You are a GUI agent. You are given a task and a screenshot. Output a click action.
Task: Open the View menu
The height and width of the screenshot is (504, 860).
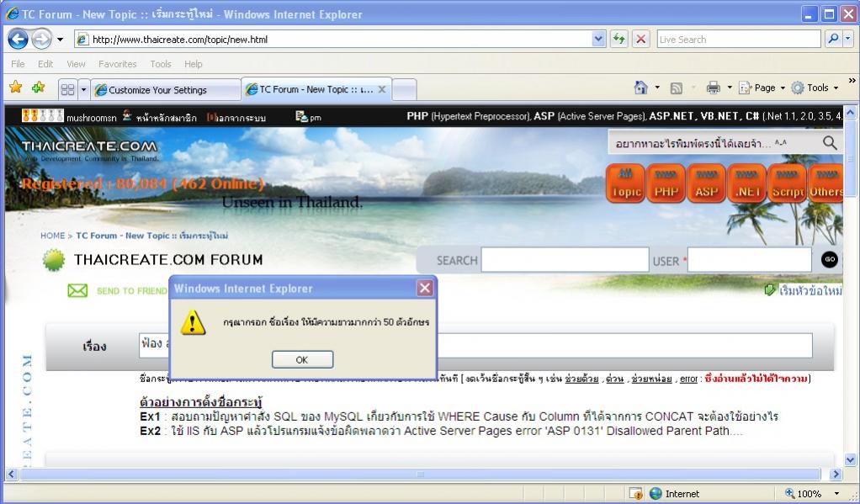coord(76,64)
